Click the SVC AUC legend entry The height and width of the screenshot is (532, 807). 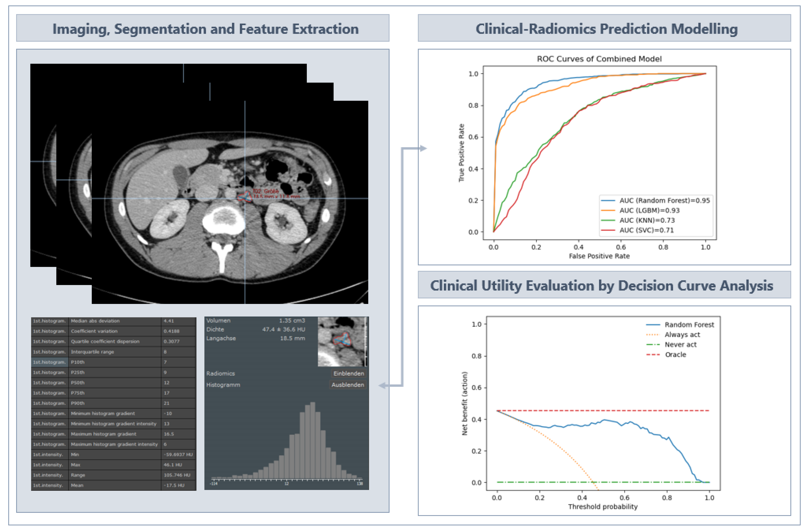(646, 230)
